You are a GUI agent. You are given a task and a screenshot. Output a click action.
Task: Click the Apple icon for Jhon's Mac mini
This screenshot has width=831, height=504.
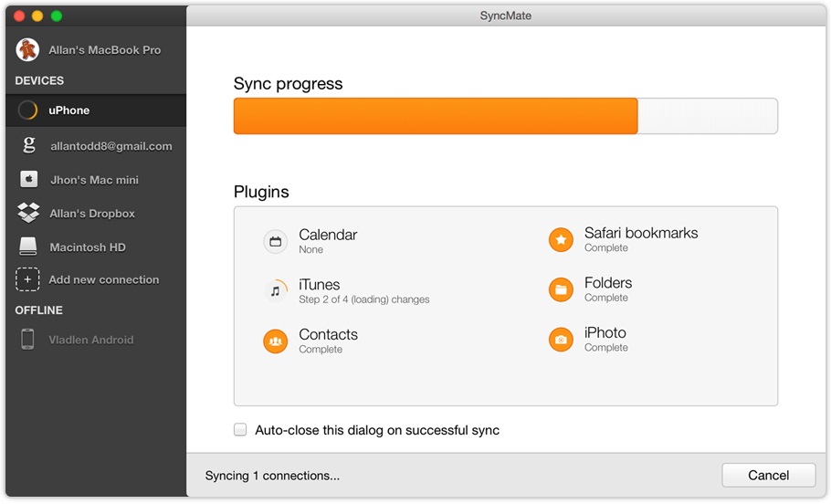point(29,179)
